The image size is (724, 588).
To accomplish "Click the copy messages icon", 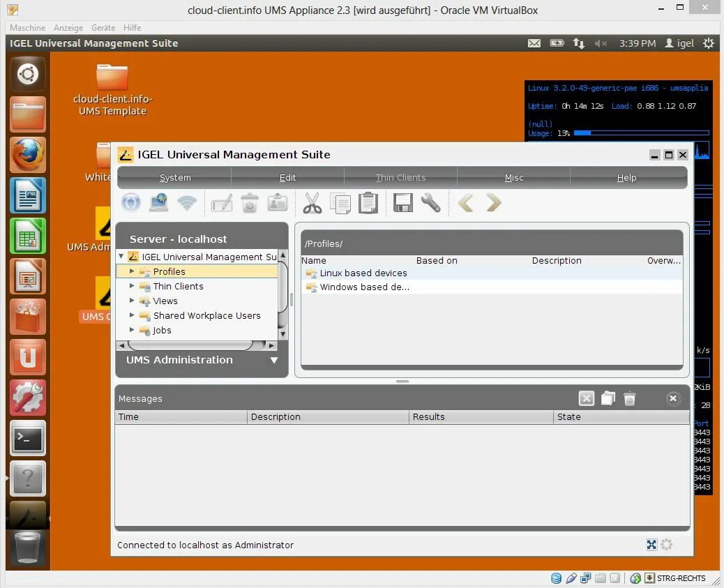I will pyautogui.click(x=608, y=398).
